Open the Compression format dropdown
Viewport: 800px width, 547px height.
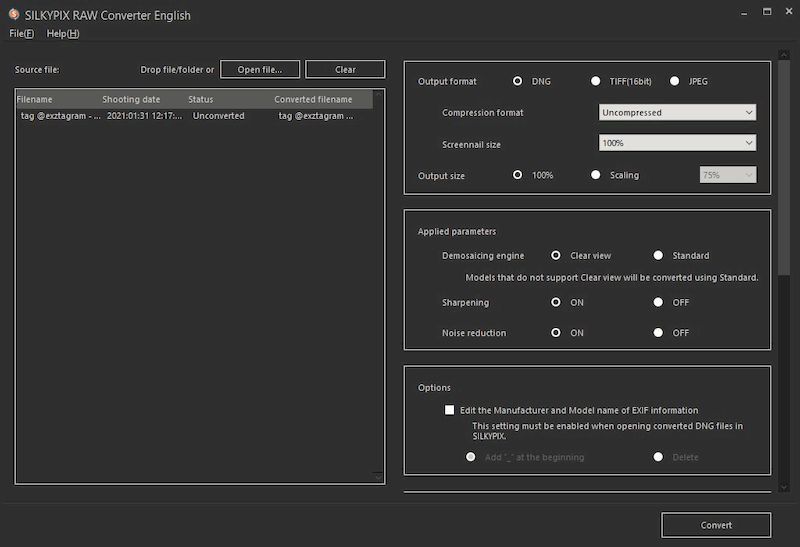click(677, 113)
